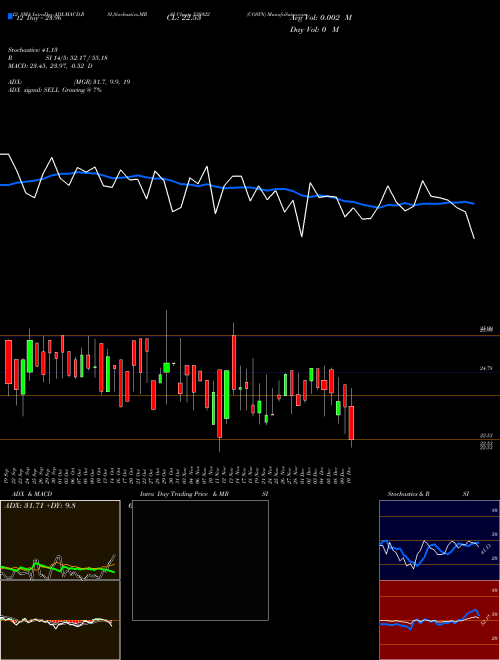
Task: Click the 'Day Vol: 0 M' reading
Action: 314,29
